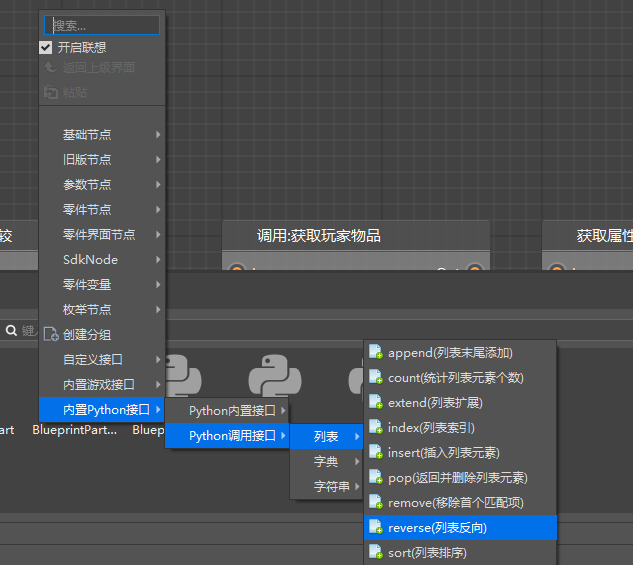Click the sort(列表排序) node icon
The height and width of the screenshot is (565, 633).
[375, 552]
